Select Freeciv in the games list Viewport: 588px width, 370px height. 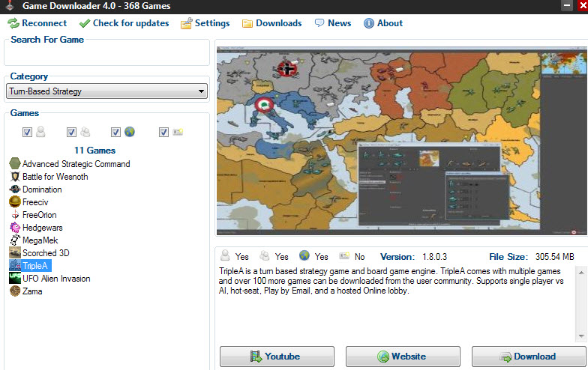[x=35, y=202]
